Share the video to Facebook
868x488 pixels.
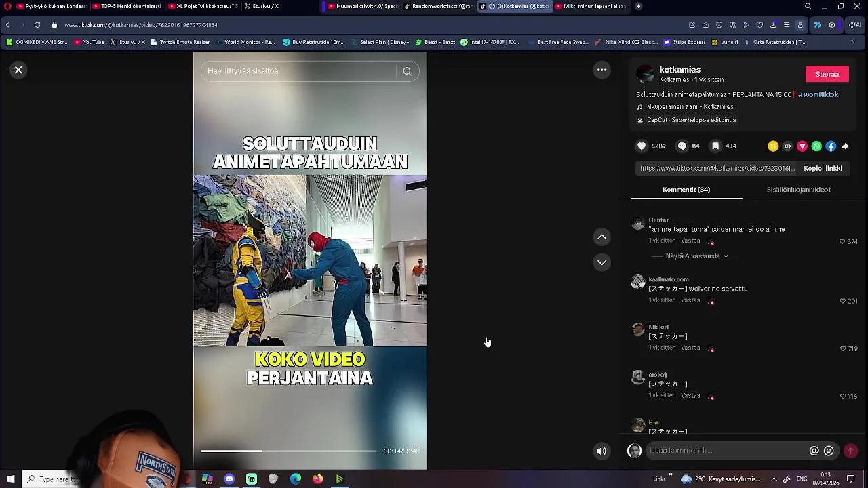click(x=831, y=146)
